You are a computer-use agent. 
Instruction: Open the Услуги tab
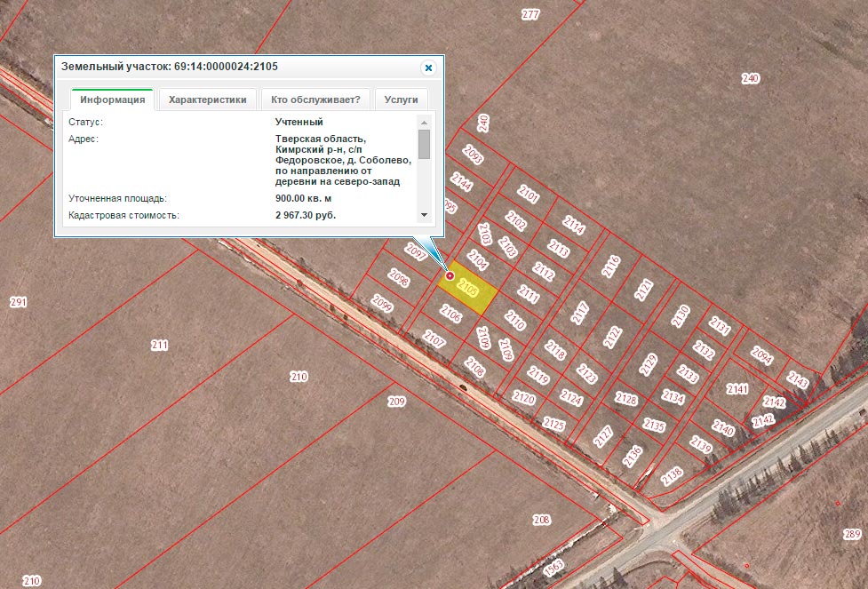(x=401, y=99)
